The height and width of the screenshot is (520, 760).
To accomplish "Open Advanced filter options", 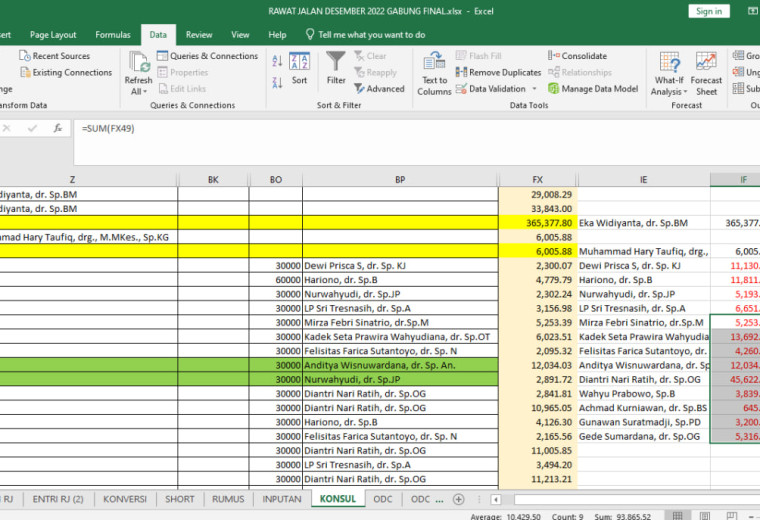I will tap(380, 89).
